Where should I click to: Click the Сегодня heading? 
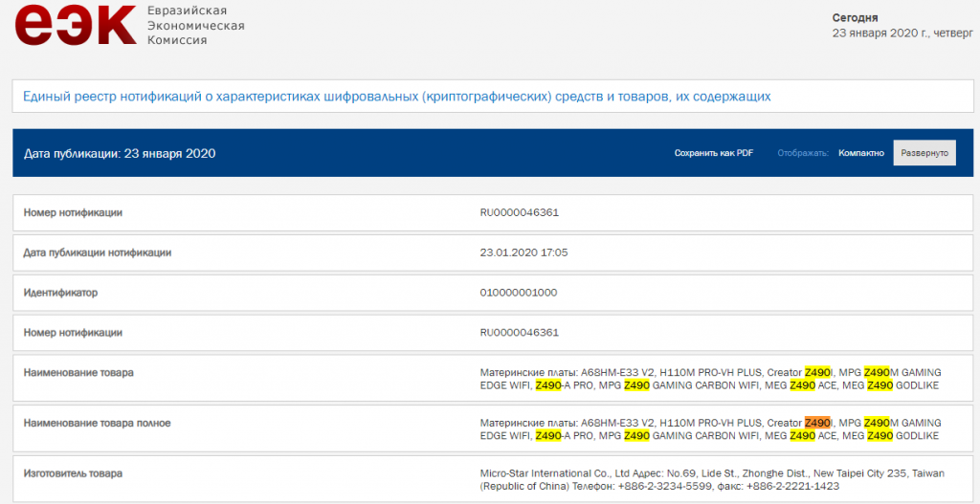pos(855,17)
